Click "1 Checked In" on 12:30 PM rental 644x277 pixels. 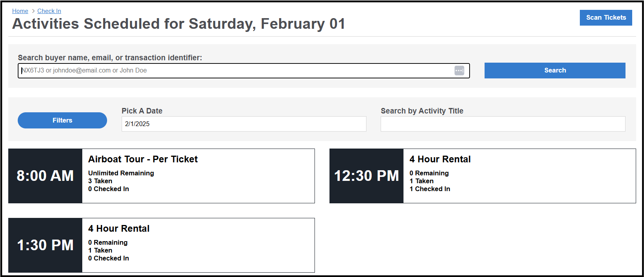pyautogui.click(x=429, y=189)
